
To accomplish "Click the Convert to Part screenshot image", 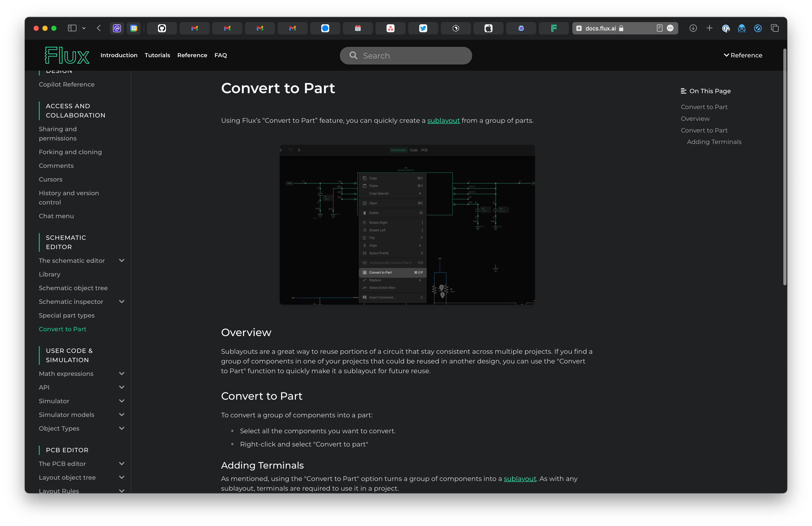I will coord(407,224).
